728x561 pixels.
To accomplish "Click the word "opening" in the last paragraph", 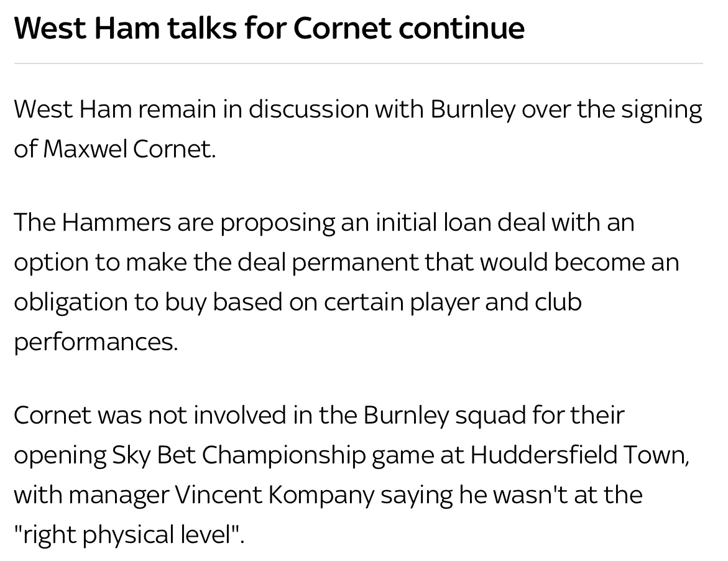I will click(x=60, y=455).
